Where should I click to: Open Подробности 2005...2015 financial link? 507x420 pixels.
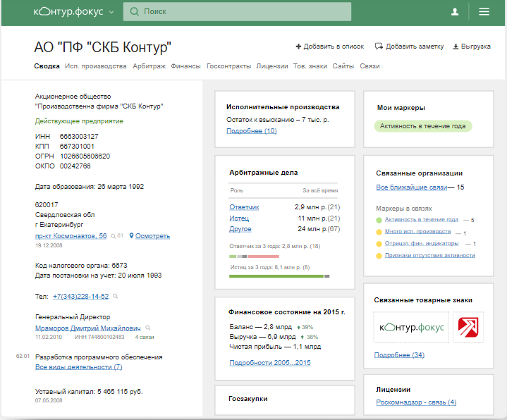270,363
